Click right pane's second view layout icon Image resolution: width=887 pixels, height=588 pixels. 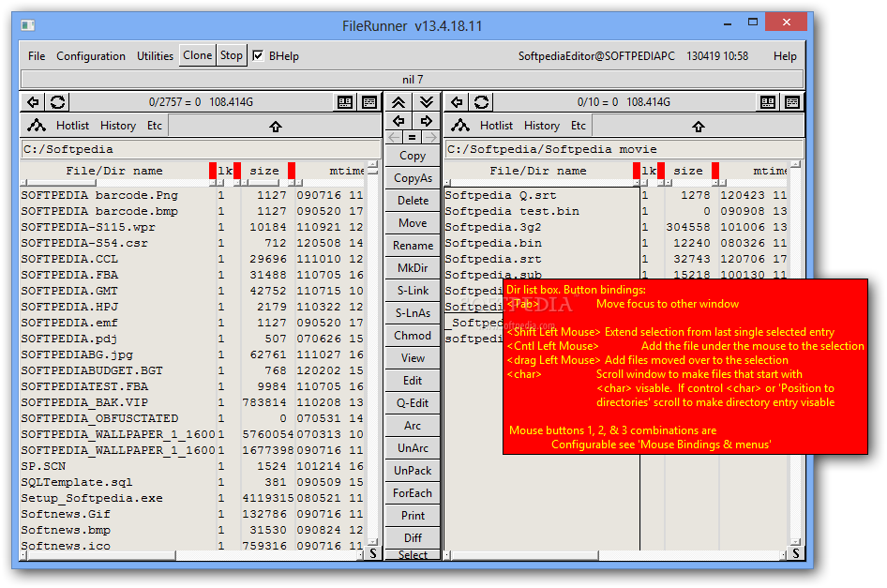[x=792, y=102]
